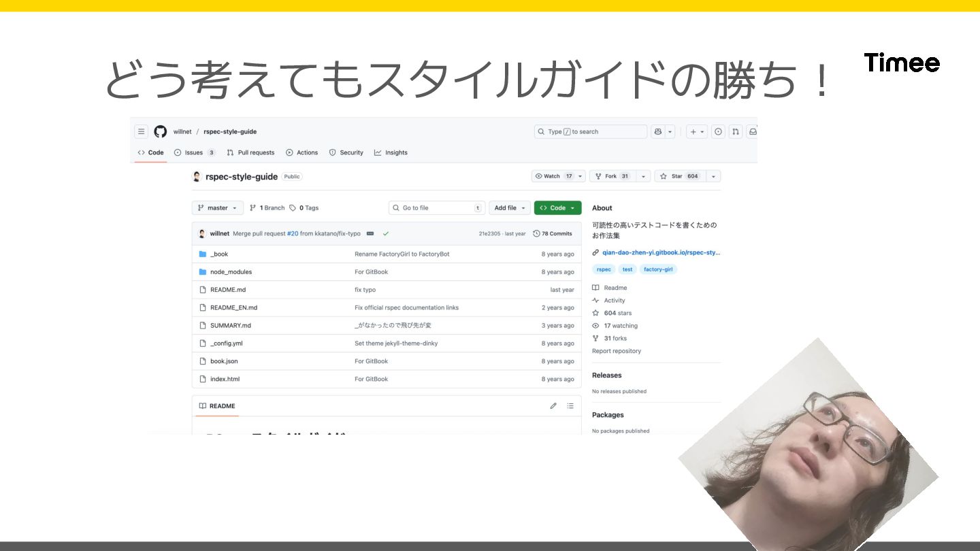Click willnet commit author avatar
Viewport: 980px width, 551px height.
click(x=202, y=233)
